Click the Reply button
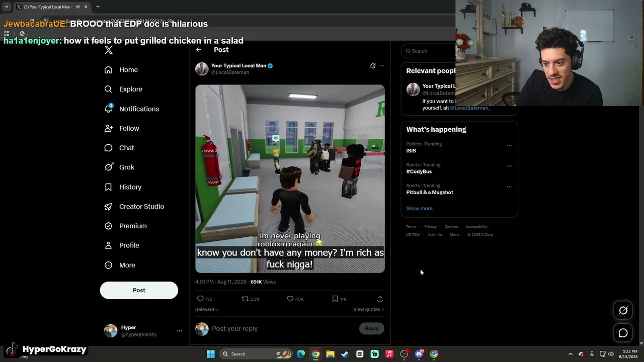Viewport: 644px width, 362px height. [372, 328]
